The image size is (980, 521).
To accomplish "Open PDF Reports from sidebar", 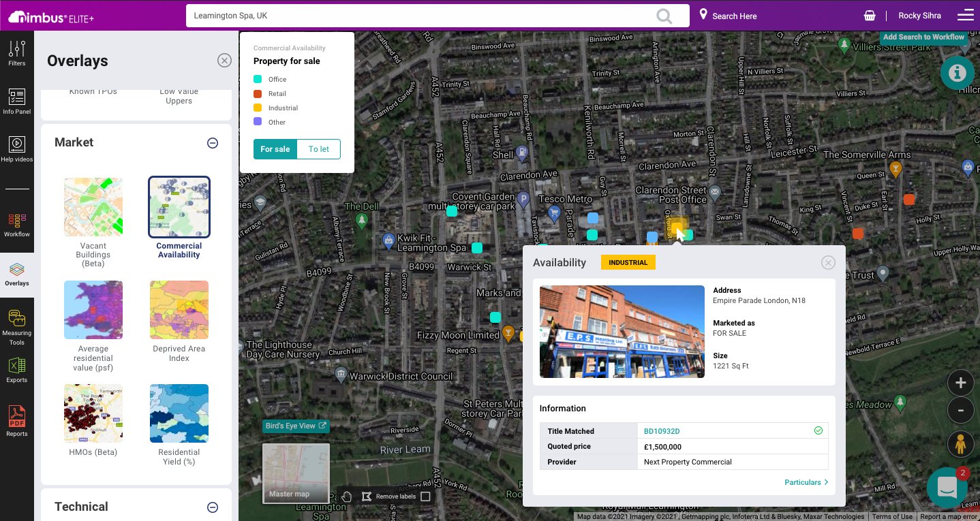I will 17,422.
